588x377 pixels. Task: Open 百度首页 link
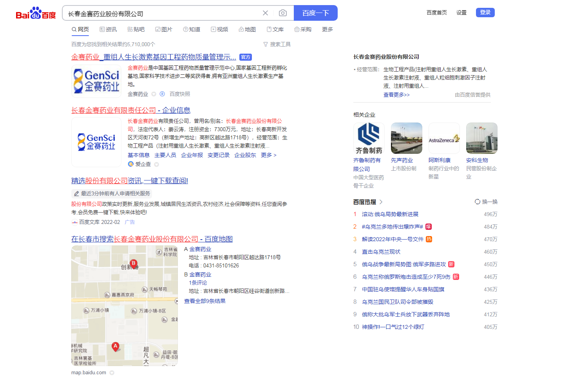pyautogui.click(x=436, y=13)
